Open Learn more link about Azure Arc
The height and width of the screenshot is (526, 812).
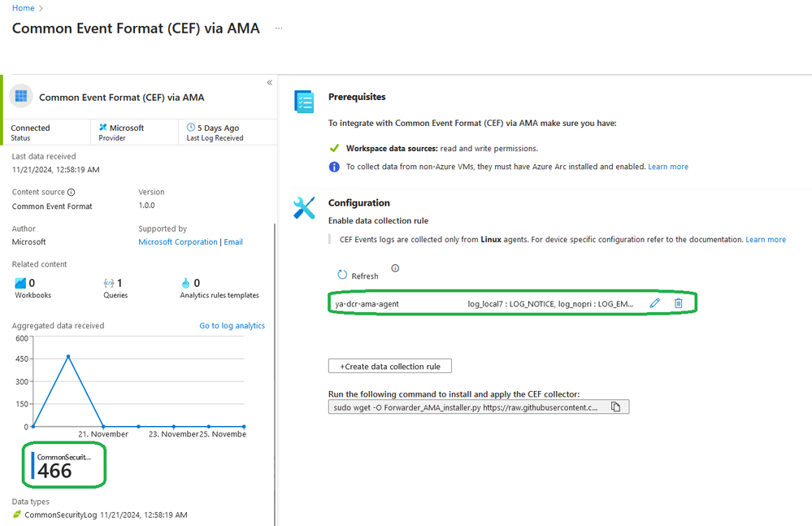(668, 167)
